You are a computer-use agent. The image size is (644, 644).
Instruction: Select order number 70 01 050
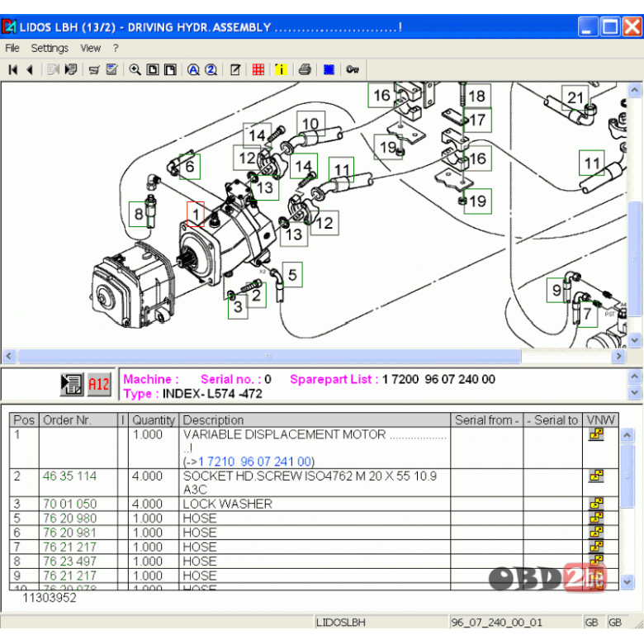point(70,504)
